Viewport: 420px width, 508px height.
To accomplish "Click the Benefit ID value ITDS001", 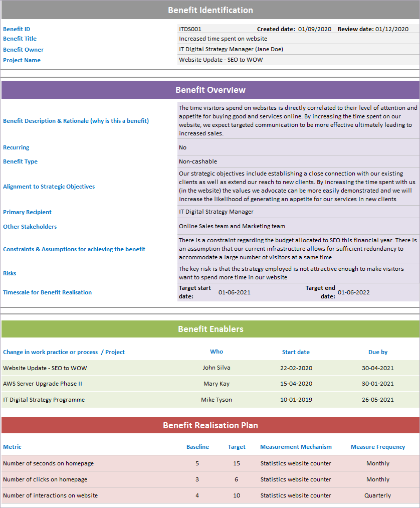I will 187,29.
